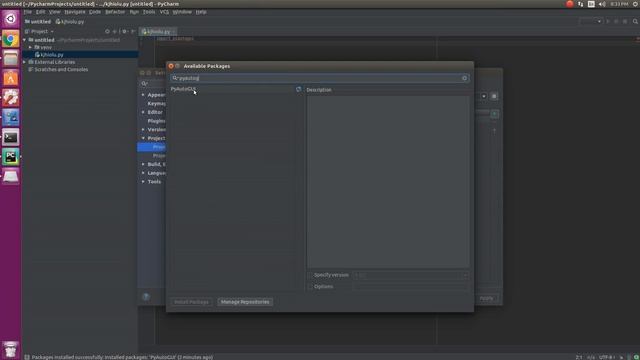
Task: Expand External Libraries node
Action: click(24, 62)
